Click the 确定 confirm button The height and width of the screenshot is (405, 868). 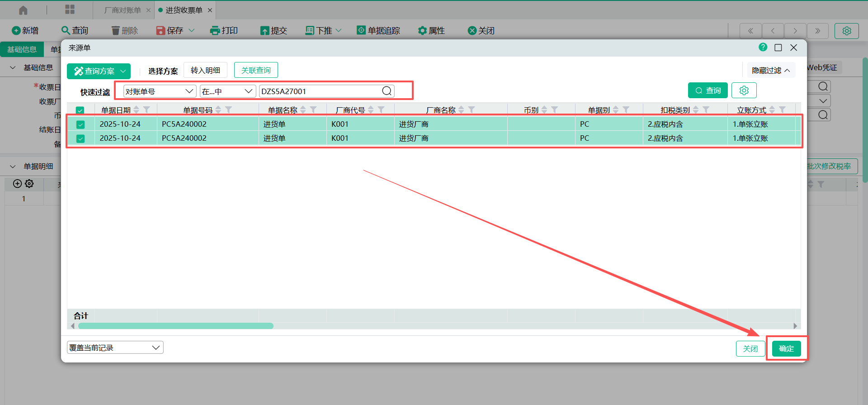pos(786,348)
